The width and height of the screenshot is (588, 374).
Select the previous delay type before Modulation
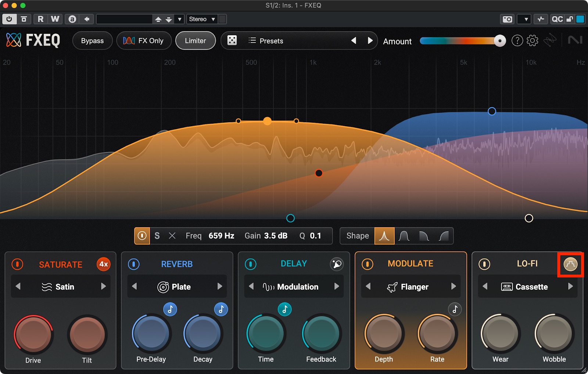tap(251, 286)
